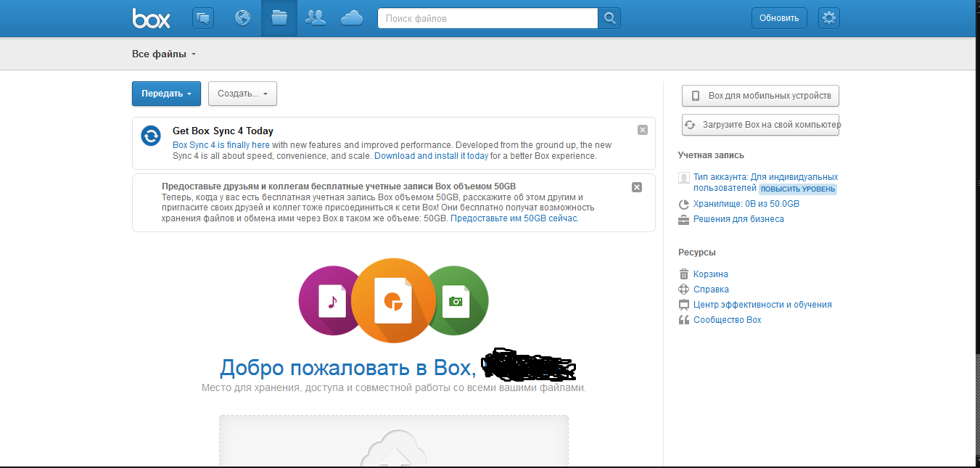Click the quotation marks icon beside Сообщество Box
980x468 pixels.
(x=683, y=320)
